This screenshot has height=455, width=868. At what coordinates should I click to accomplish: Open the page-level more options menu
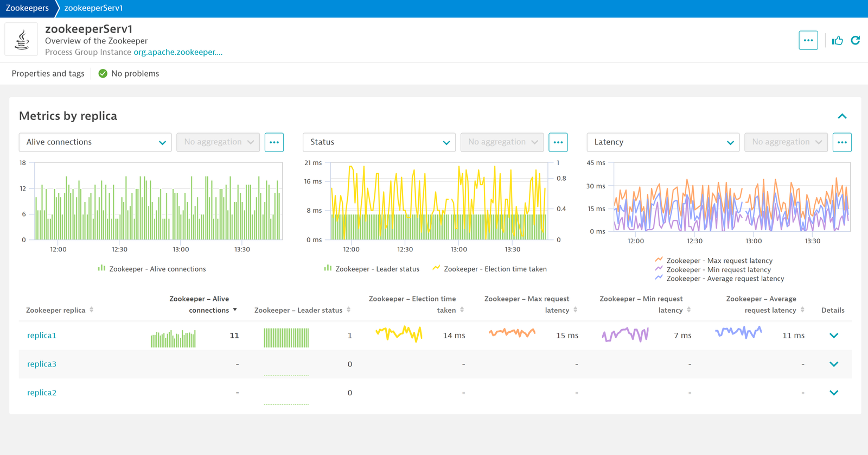point(808,40)
